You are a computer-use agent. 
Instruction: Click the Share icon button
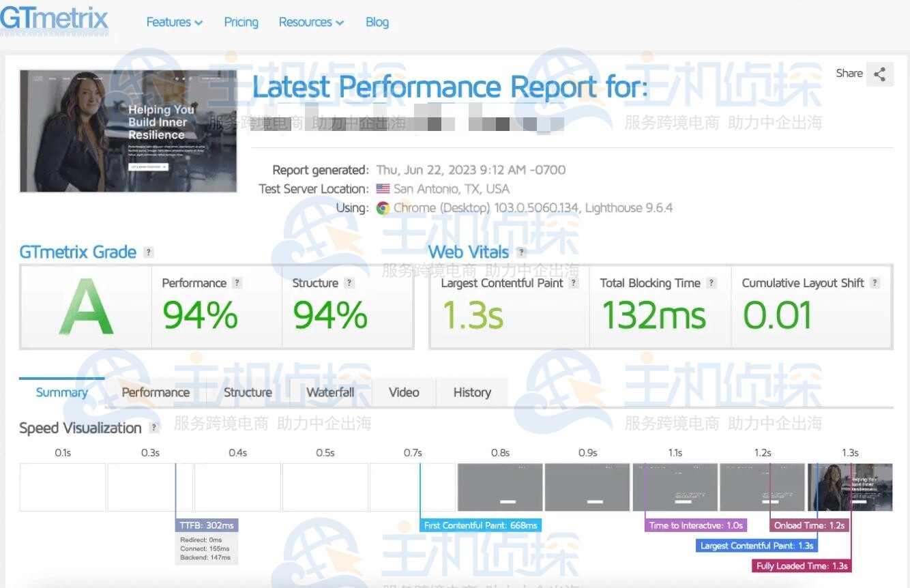[x=879, y=74]
